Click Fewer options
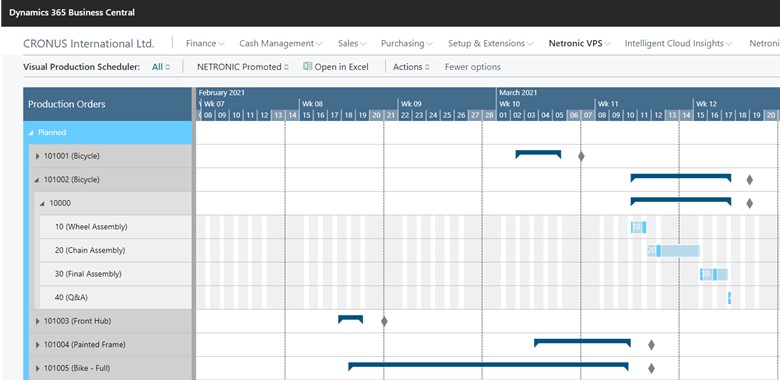The width and height of the screenshot is (780, 380). coord(473,67)
